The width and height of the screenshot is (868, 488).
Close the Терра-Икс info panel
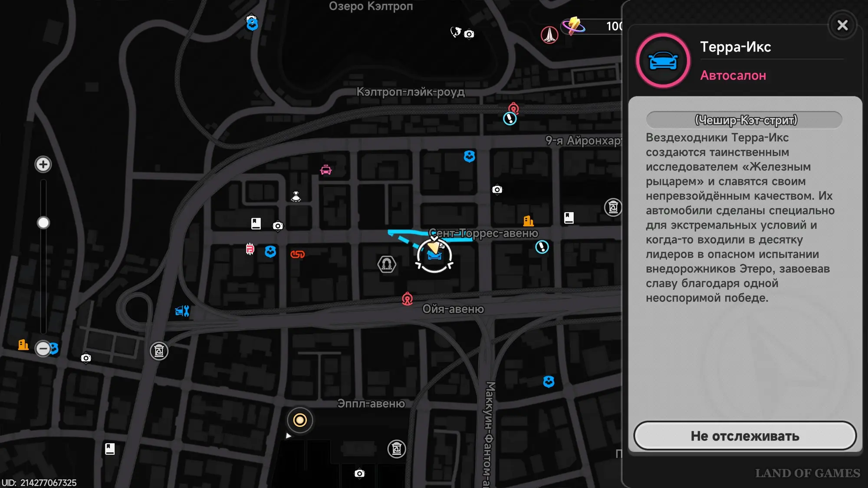pyautogui.click(x=842, y=25)
